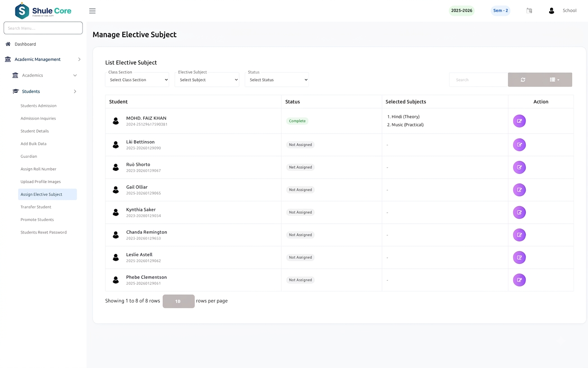Click the refresh table icon button
This screenshot has height=368, width=588.
[523, 80]
